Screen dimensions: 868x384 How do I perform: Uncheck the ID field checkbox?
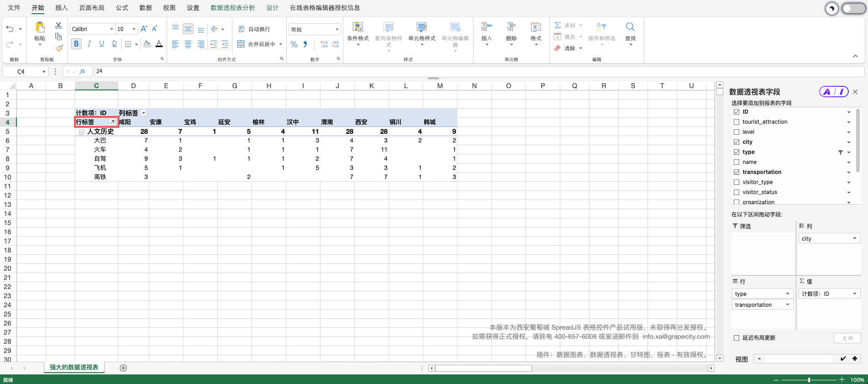736,112
